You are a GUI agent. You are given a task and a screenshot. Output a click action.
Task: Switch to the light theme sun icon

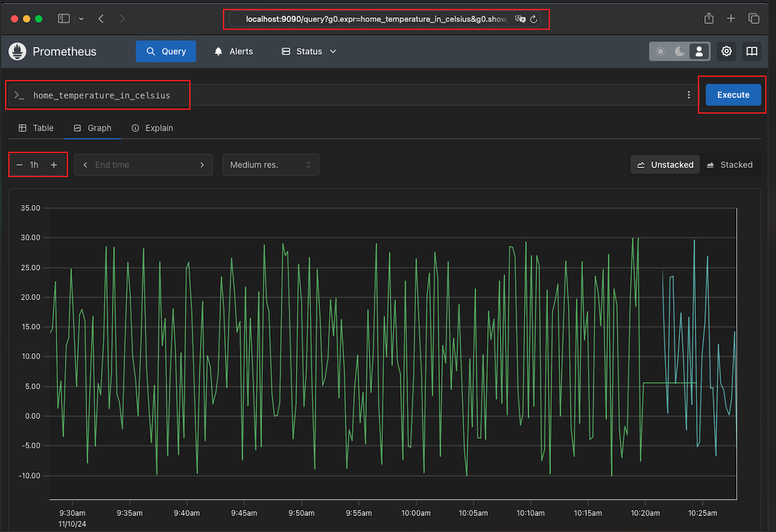click(660, 51)
